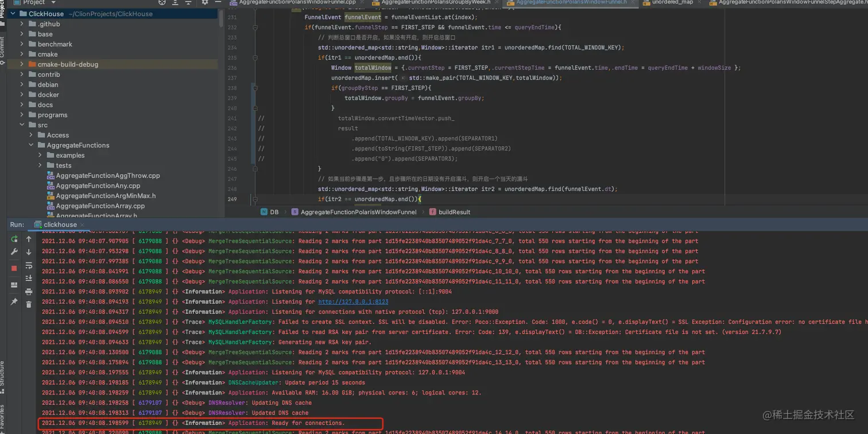Screen dimensions: 868x434
Task: Open AggregateFunctionArray.cpp file
Action: (x=100, y=206)
